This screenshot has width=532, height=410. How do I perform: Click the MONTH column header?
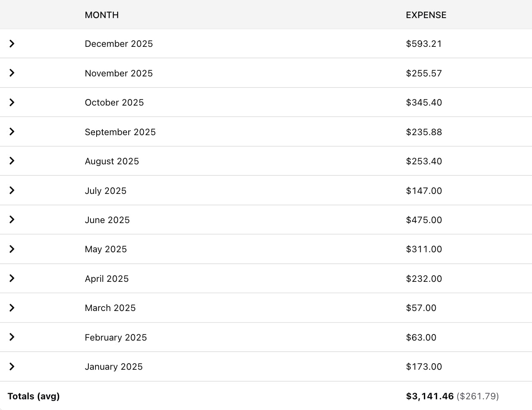(x=102, y=15)
